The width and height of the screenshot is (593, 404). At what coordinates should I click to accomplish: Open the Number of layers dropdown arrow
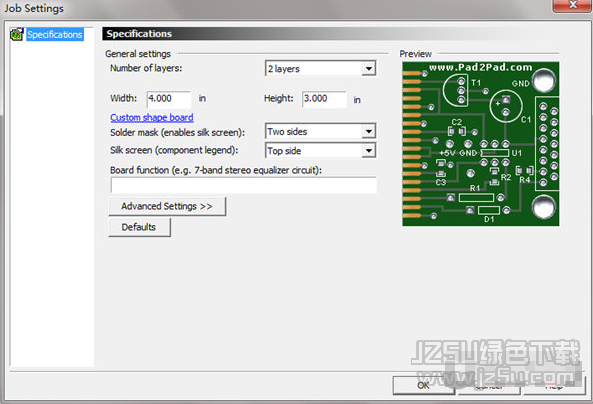pos(368,69)
